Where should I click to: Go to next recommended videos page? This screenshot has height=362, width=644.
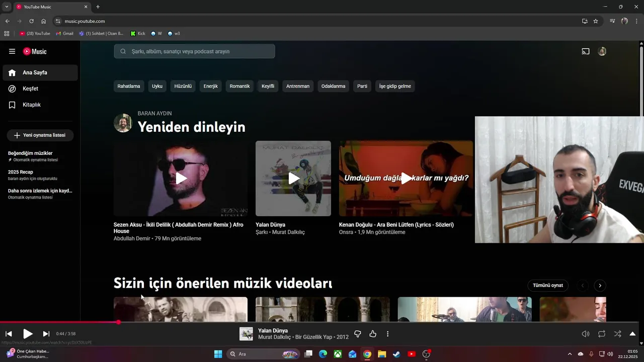600,286
